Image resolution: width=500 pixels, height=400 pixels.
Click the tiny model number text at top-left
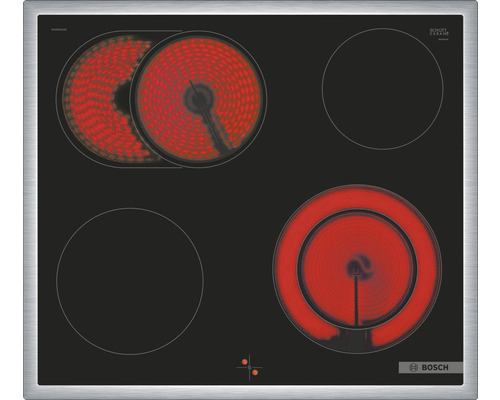click(59, 29)
